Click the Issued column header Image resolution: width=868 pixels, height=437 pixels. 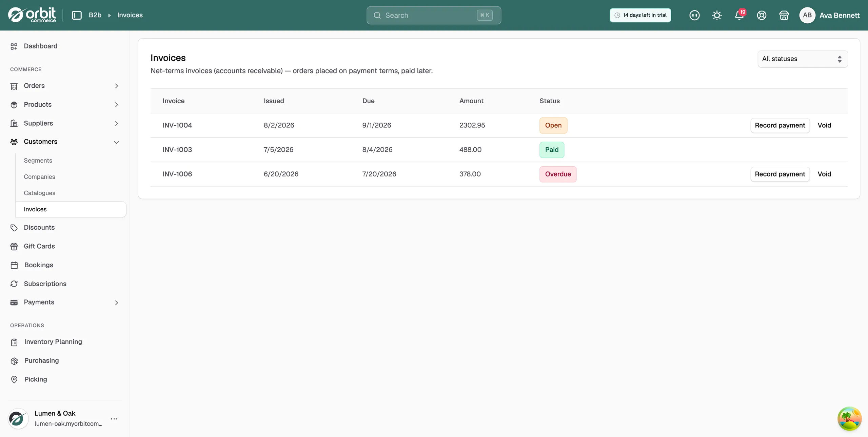point(274,101)
